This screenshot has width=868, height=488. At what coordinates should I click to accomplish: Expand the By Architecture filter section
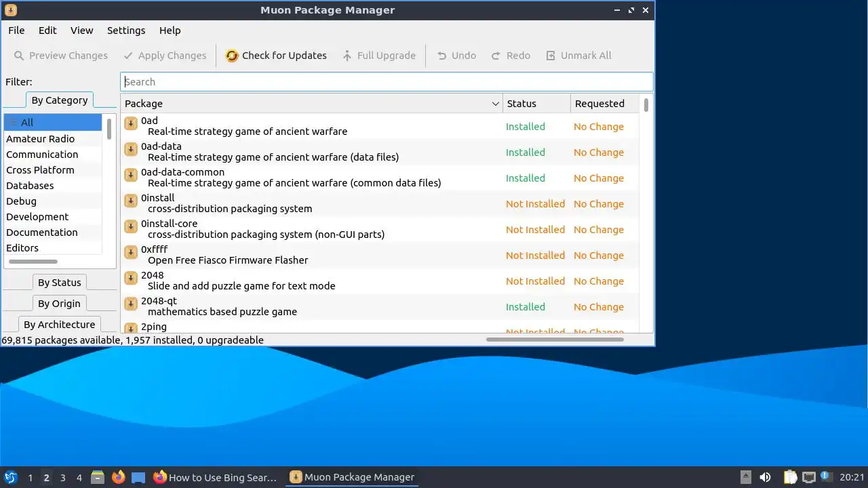click(60, 325)
